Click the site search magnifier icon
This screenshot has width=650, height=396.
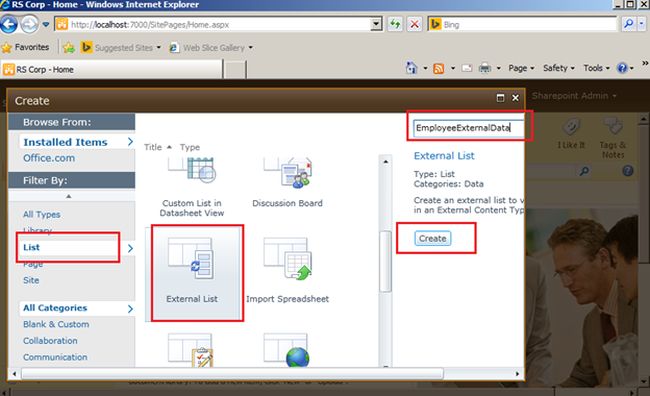pos(584,171)
